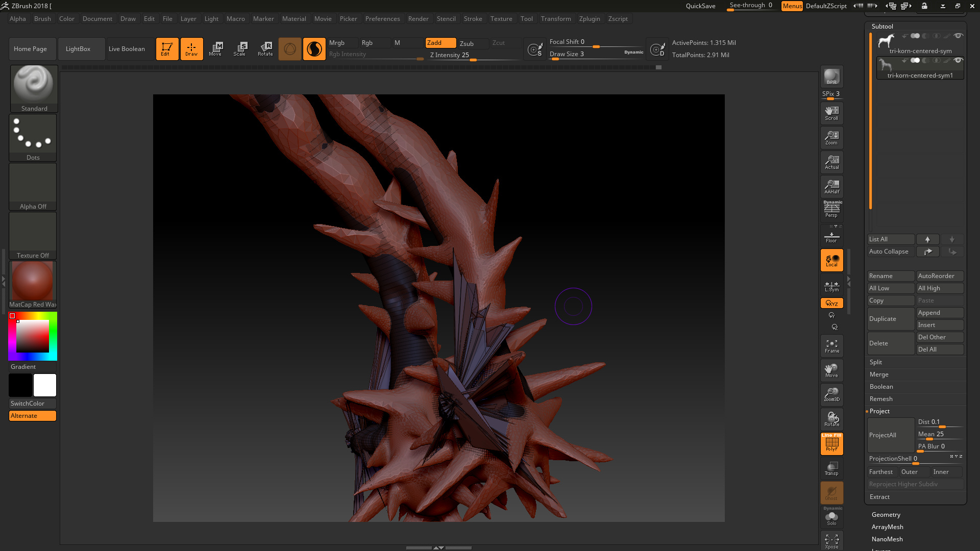Click the Duplicate subtool button
980x551 pixels.
891,319
